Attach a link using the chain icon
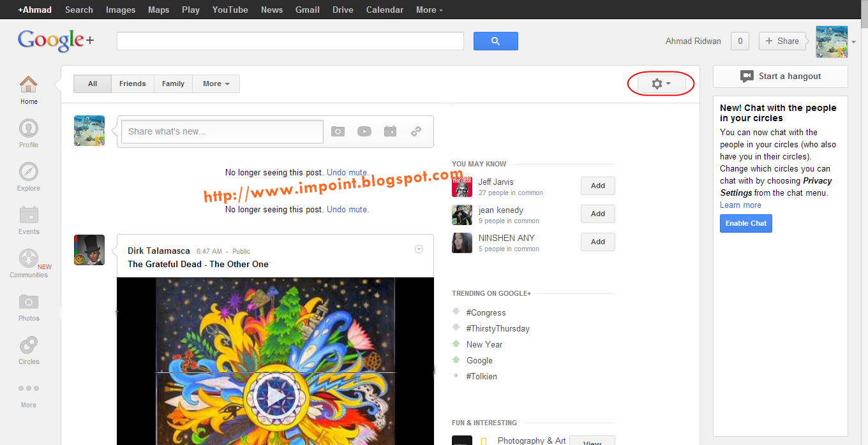This screenshot has width=868, height=445. click(x=416, y=131)
